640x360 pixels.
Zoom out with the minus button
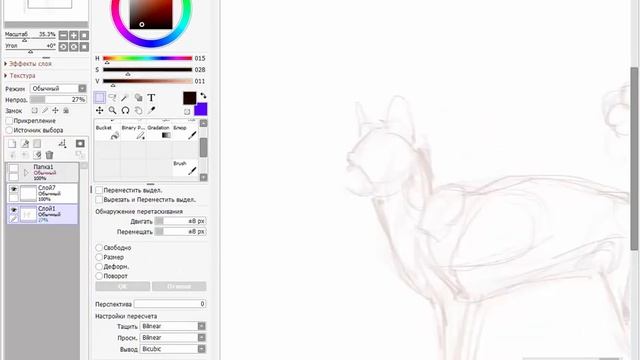[63, 36]
